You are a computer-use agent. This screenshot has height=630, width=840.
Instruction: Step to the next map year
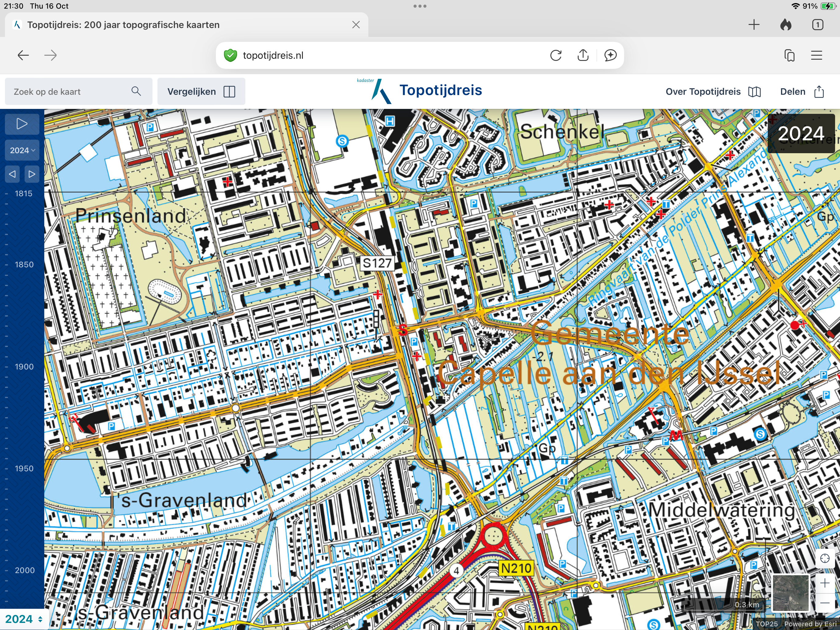click(32, 174)
